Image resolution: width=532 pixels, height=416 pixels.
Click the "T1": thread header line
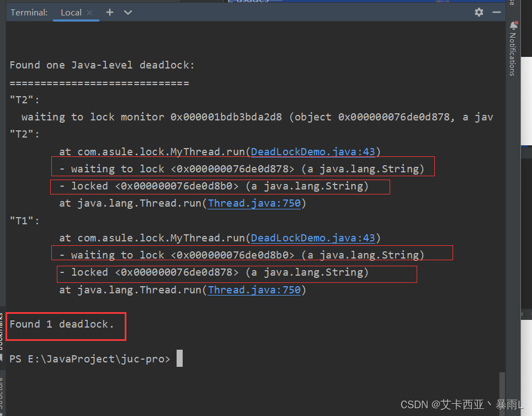click(x=24, y=221)
